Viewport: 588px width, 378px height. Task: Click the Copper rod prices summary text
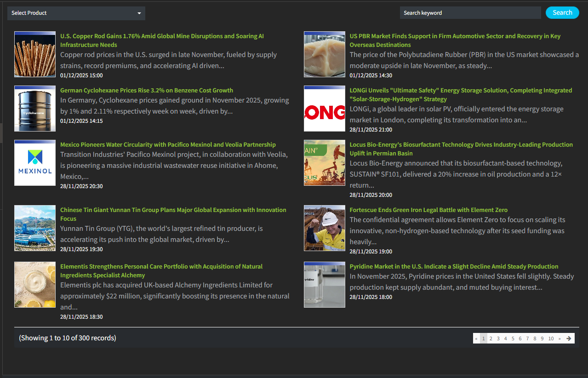tap(168, 60)
